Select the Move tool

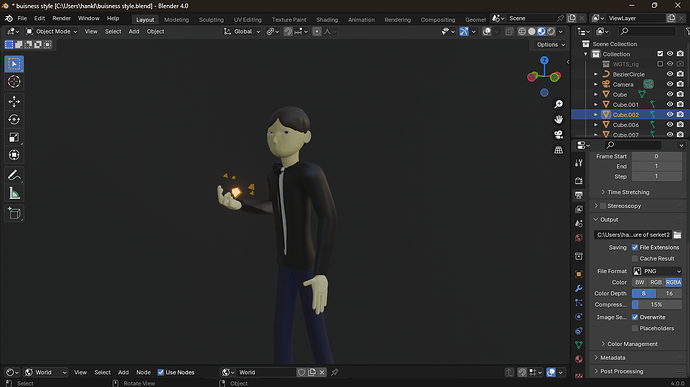tap(14, 102)
